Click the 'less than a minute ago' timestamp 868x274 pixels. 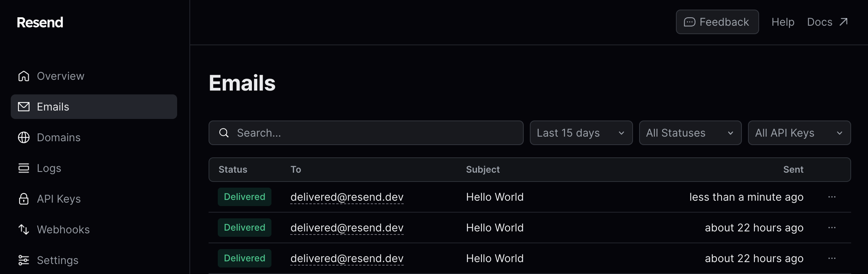tap(746, 197)
